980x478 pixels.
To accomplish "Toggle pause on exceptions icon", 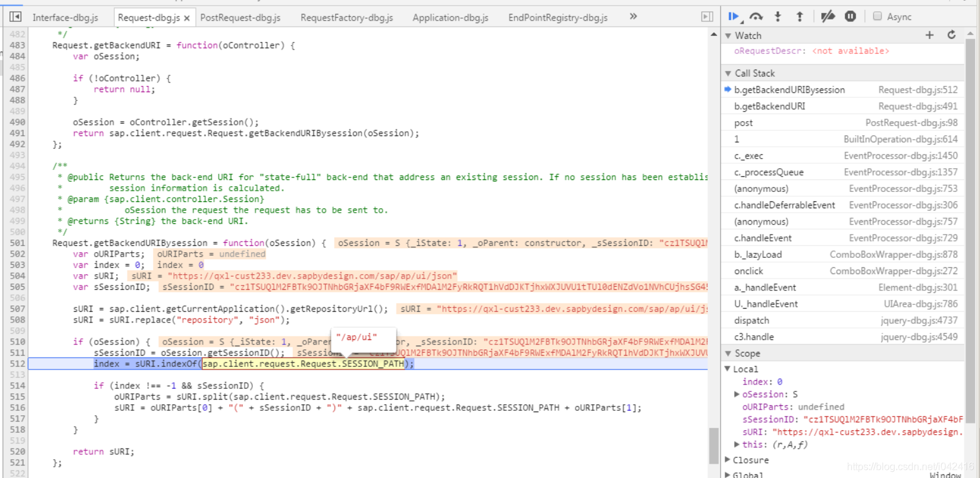I will [x=850, y=17].
